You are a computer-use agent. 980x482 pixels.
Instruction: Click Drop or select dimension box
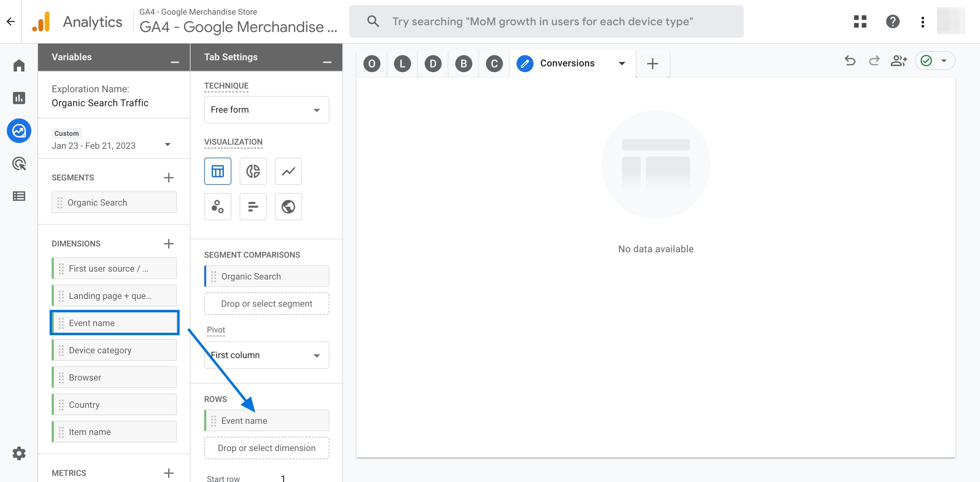[x=267, y=448]
